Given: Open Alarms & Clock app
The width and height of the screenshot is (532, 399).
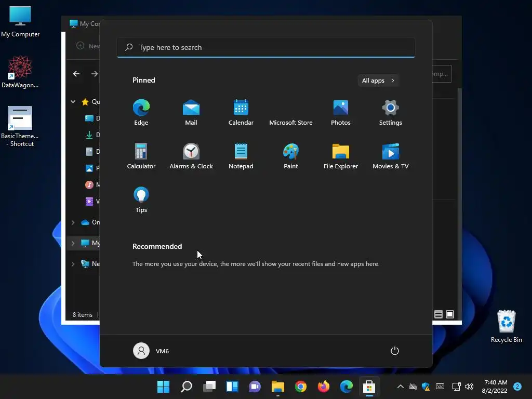Looking at the screenshot, I should (x=191, y=156).
